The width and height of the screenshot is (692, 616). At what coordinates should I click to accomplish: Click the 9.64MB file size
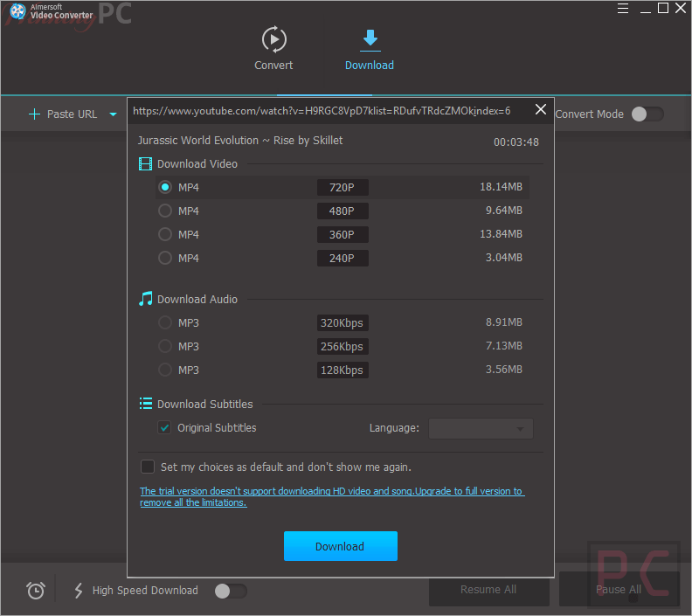[504, 211]
